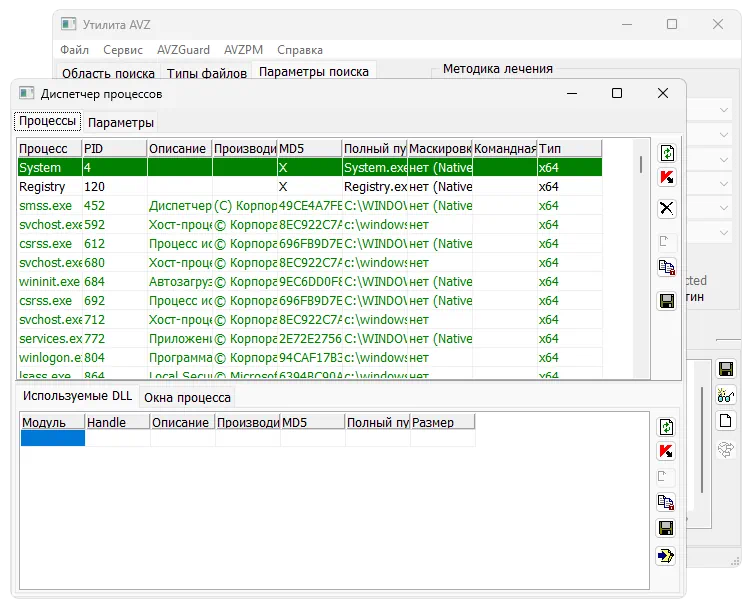Click the AVZ main window log scrollbar
The image size is (750, 611).
[x=702, y=439]
